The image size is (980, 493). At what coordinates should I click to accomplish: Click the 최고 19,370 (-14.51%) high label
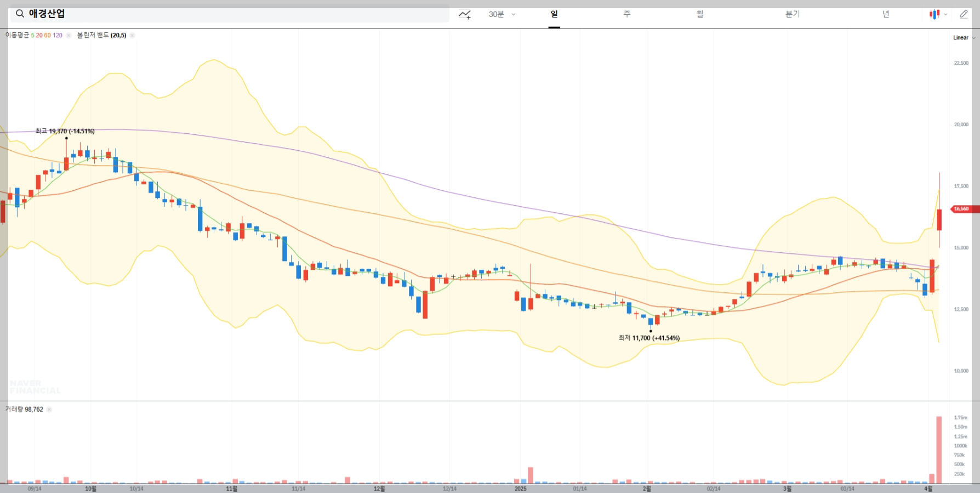(x=65, y=131)
